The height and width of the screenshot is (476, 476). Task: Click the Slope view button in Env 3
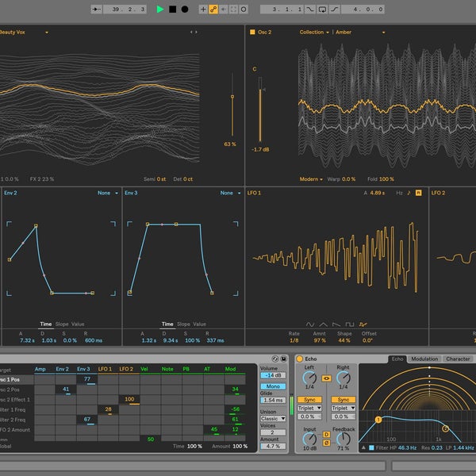tap(183, 324)
